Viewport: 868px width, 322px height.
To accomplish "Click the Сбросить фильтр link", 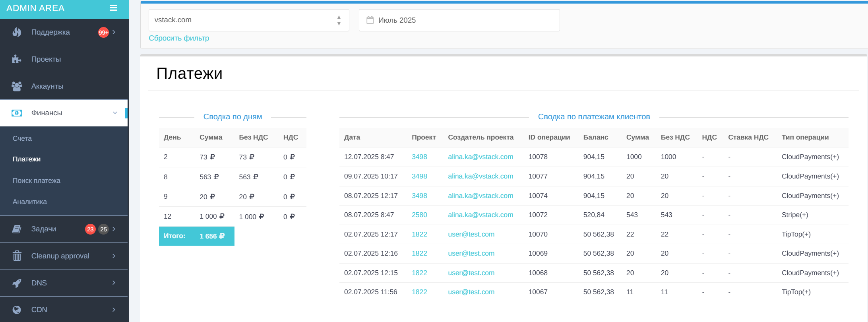I will (179, 38).
